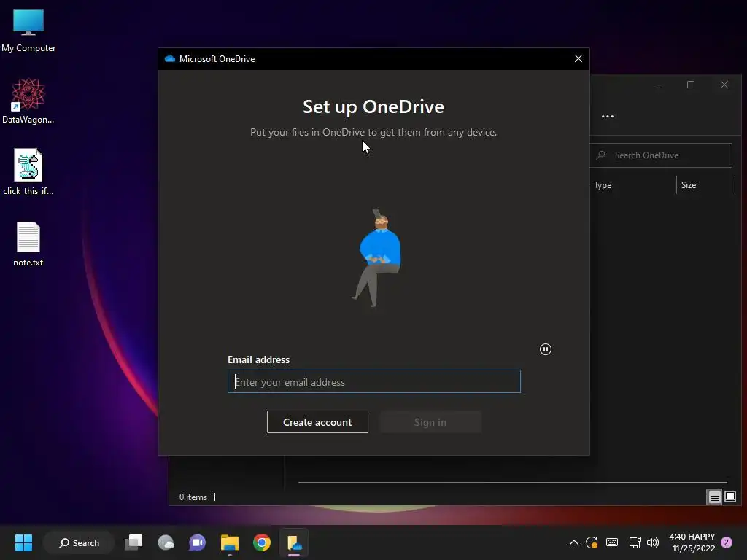Close the File Explorer window
Viewport: 747px width, 560px height.
tap(724, 85)
